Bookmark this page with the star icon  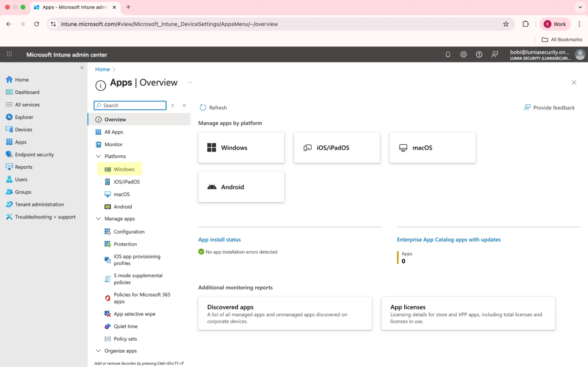pyautogui.click(x=506, y=24)
